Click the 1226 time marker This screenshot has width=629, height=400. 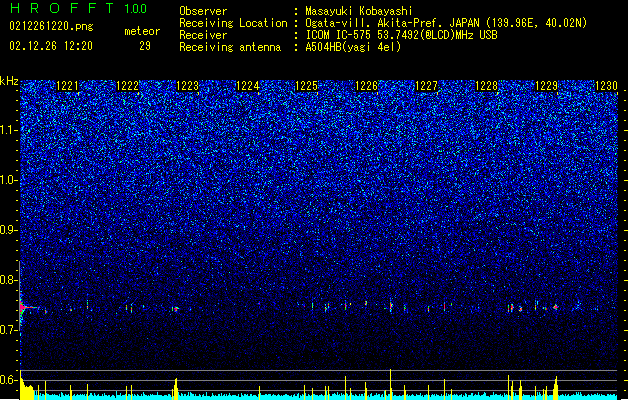pyautogui.click(x=367, y=86)
